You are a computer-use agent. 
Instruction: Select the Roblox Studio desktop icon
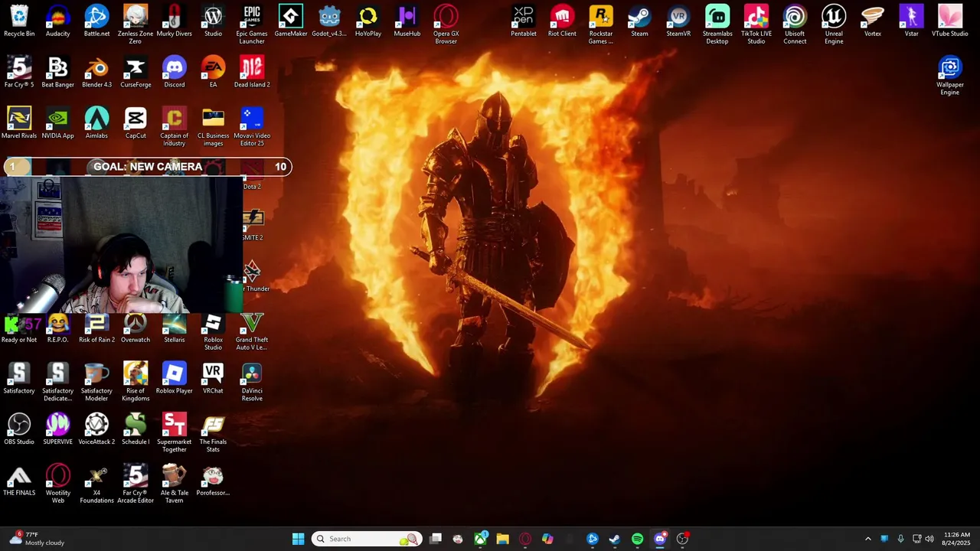(213, 331)
